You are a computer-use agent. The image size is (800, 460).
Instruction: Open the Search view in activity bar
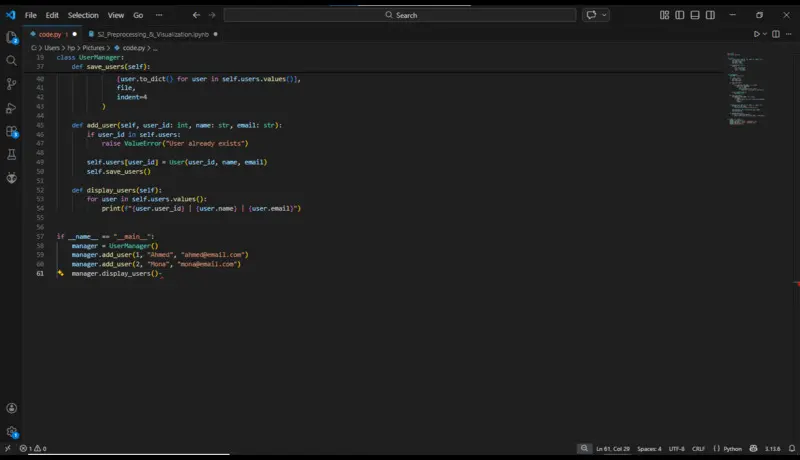[11, 61]
